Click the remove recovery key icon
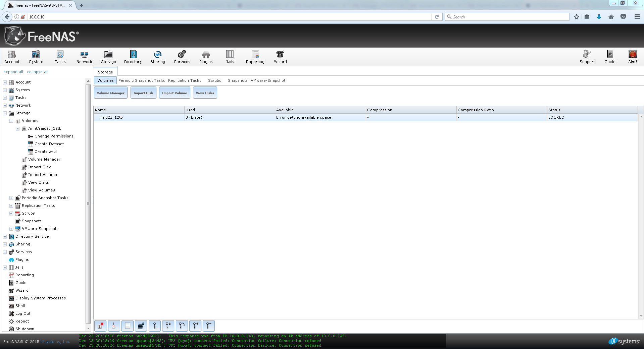Screen dimensions: 644x349 click(x=209, y=326)
